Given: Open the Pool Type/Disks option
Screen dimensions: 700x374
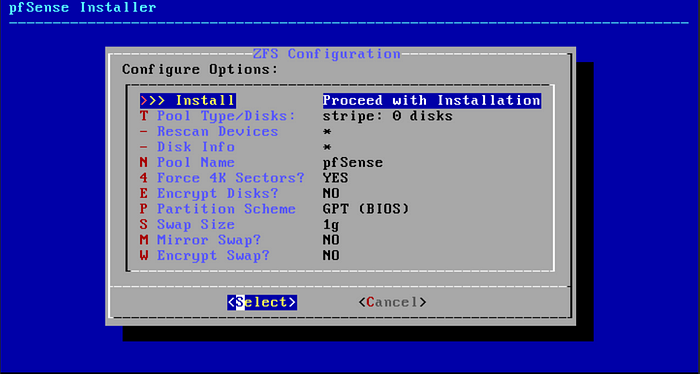Looking at the screenshot, I should (218, 116).
